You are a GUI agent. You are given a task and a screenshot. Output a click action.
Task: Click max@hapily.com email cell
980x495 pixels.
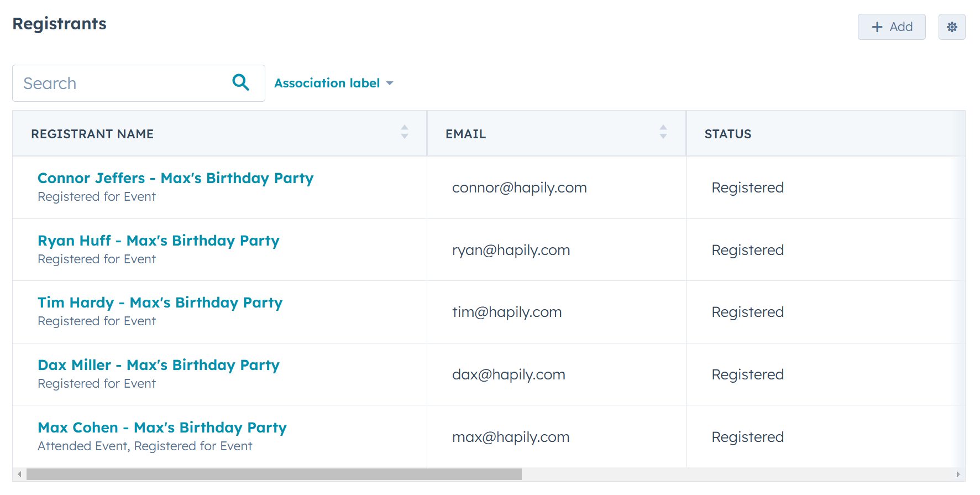click(x=510, y=437)
